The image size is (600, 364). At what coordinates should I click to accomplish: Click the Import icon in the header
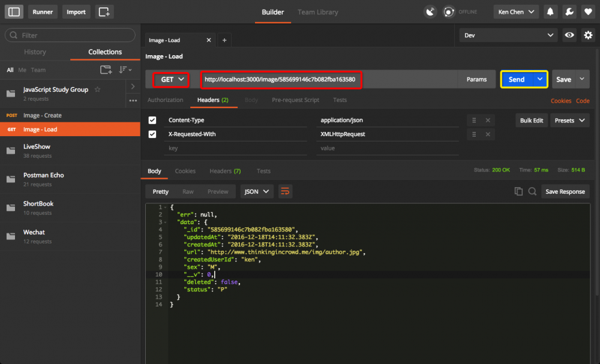coord(76,11)
